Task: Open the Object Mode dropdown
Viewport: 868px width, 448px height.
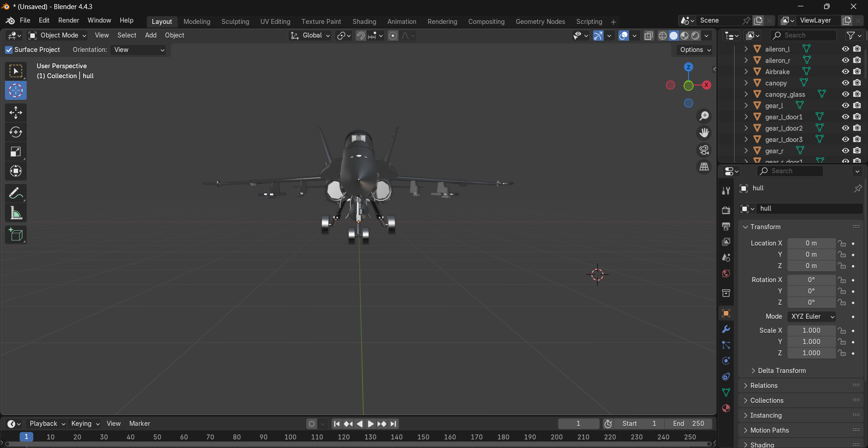Action: pyautogui.click(x=57, y=35)
